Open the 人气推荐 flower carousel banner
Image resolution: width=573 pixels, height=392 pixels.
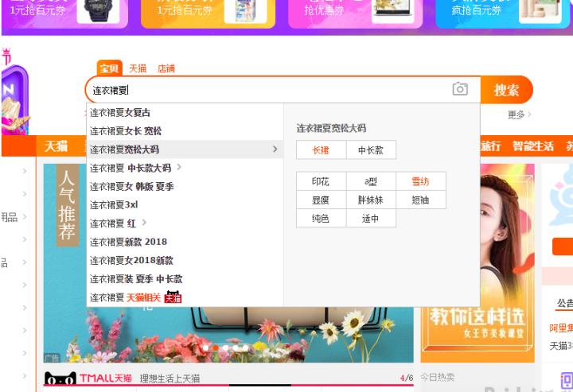tap(228, 263)
